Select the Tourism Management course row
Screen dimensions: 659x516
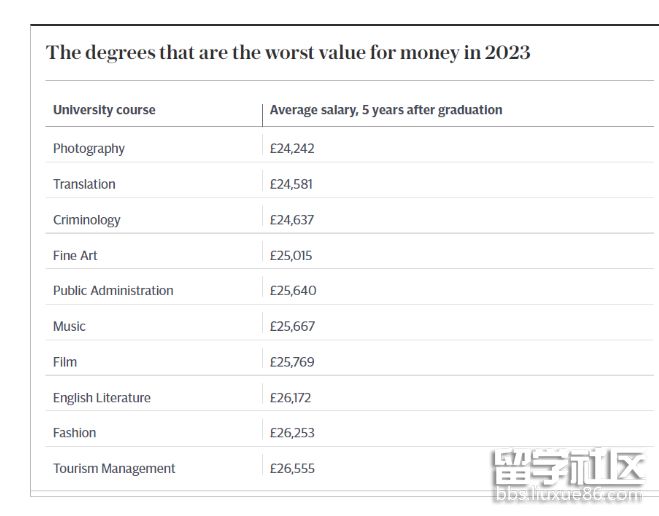114,469
